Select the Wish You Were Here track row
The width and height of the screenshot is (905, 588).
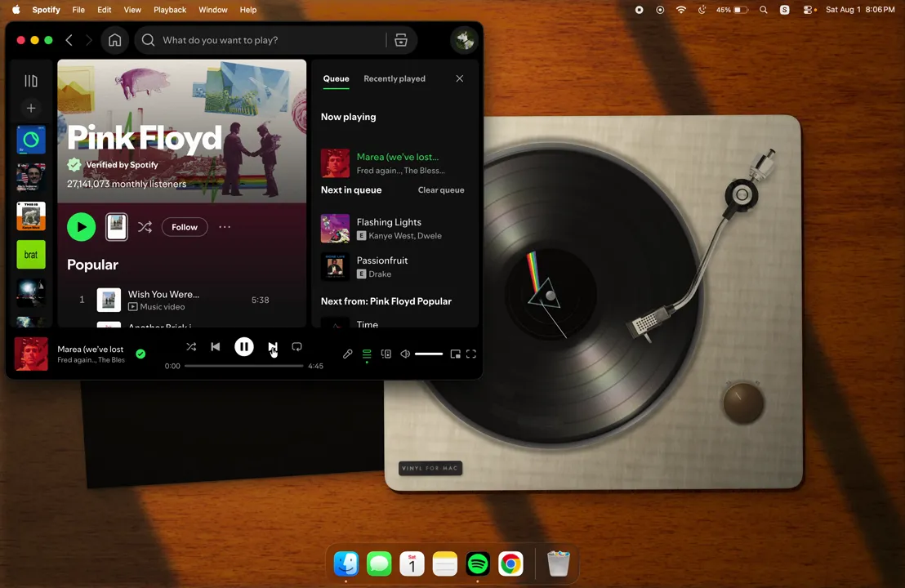point(181,300)
